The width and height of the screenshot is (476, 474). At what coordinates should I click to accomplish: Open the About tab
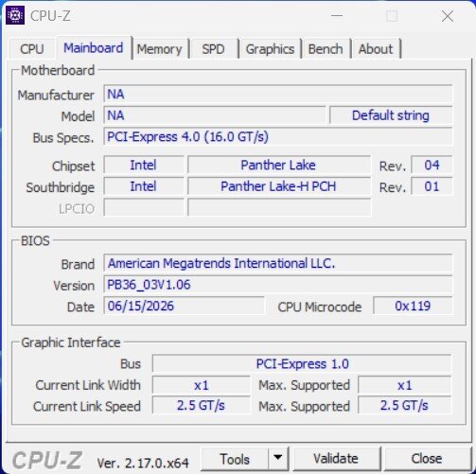pos(376,49)
